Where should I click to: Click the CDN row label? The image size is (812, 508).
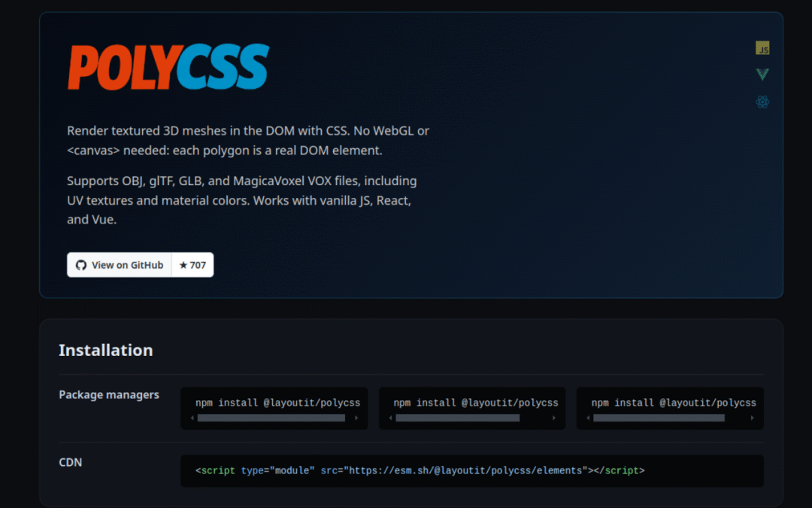point(71,462)
